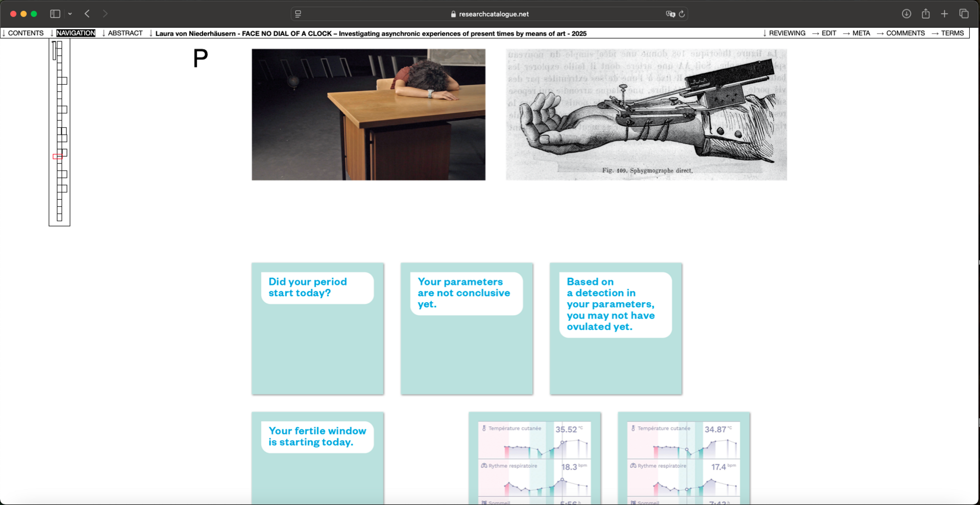Click the Safari sidebar toggle icon
The height and width of the screenshot is (505, 980).
point(55,14)
